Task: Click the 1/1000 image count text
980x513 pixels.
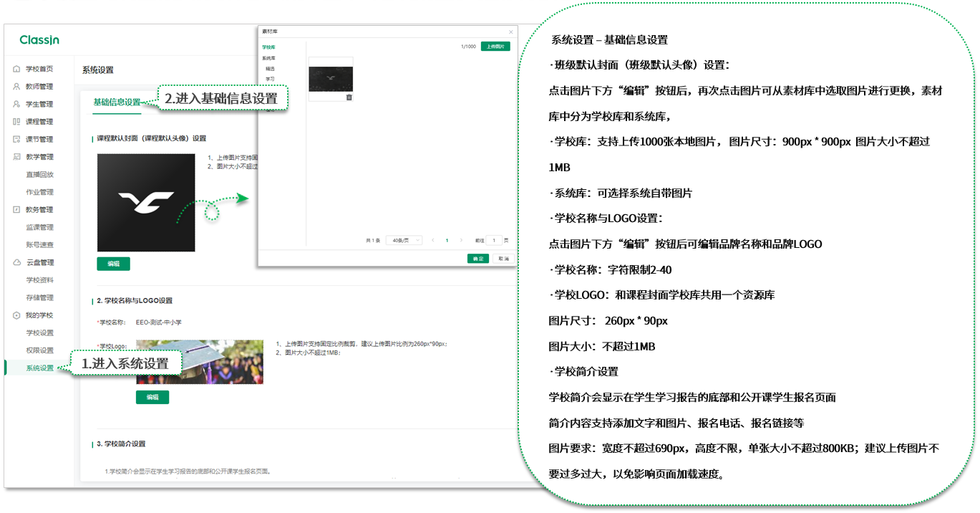Action: click(x=468, y=46)
